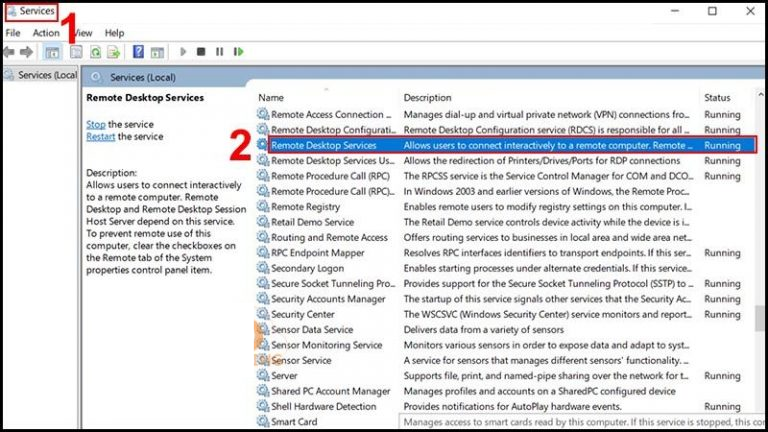Open the Help menu
The image size is (768, 432).
pos(114,33)
